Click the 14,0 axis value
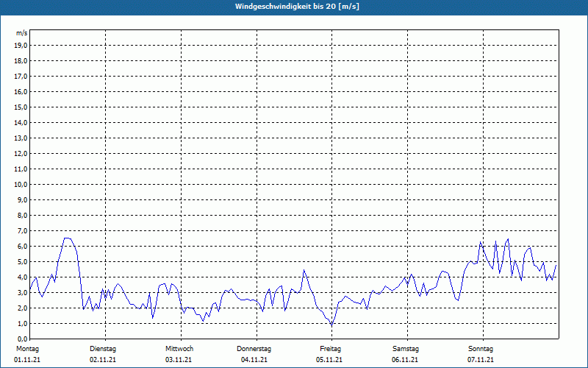 click(21, 122)
